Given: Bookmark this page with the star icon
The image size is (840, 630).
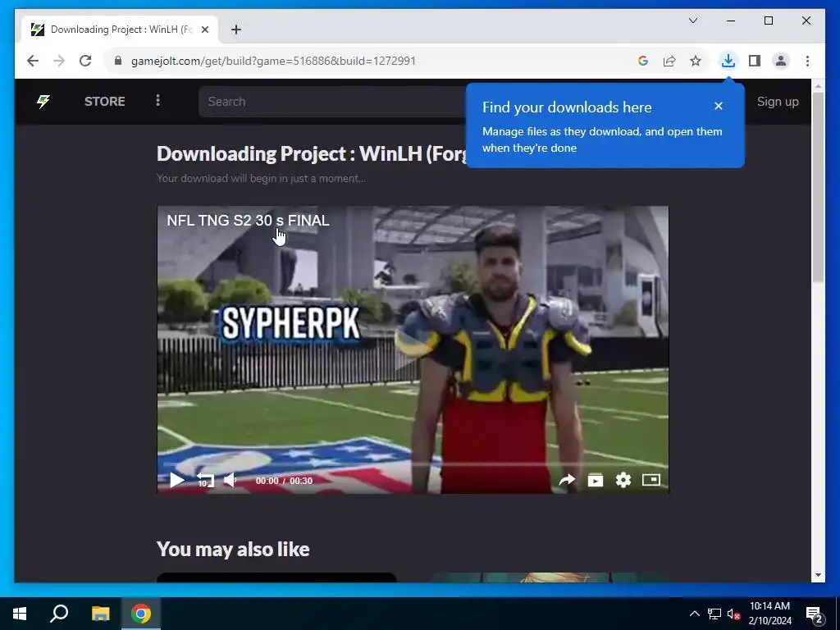Looking at the screenshot, I should click(696, 61).
